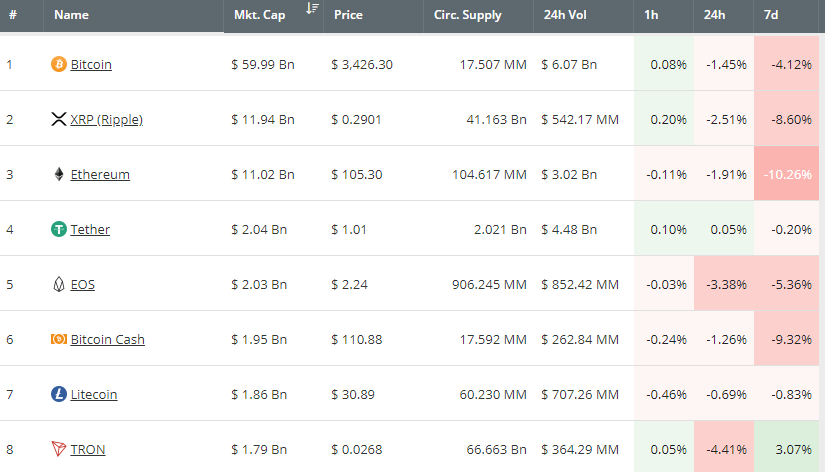Open the Bitcoin Cash link
This screenshot has width=825, height=472.
107,340
